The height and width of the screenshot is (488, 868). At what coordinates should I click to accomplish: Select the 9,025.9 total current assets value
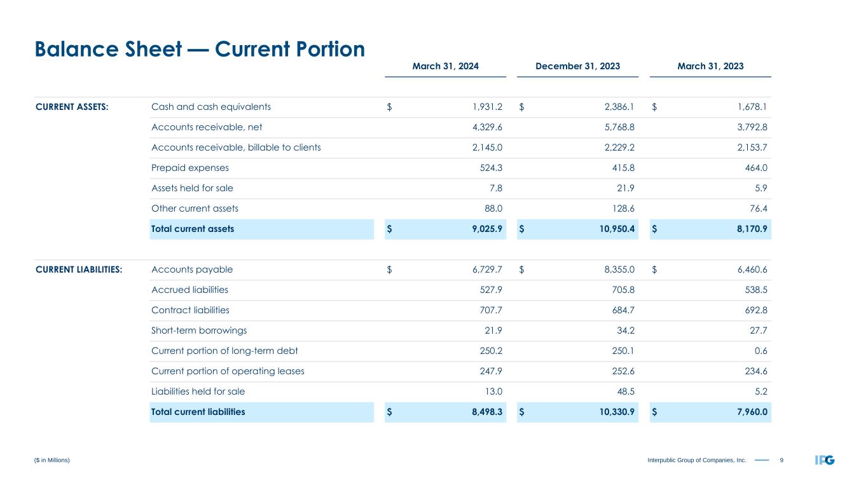tap(485, 229)
